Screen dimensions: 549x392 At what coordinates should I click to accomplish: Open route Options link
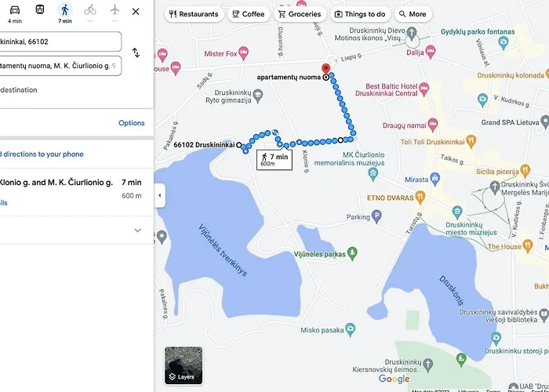point(131,123)
